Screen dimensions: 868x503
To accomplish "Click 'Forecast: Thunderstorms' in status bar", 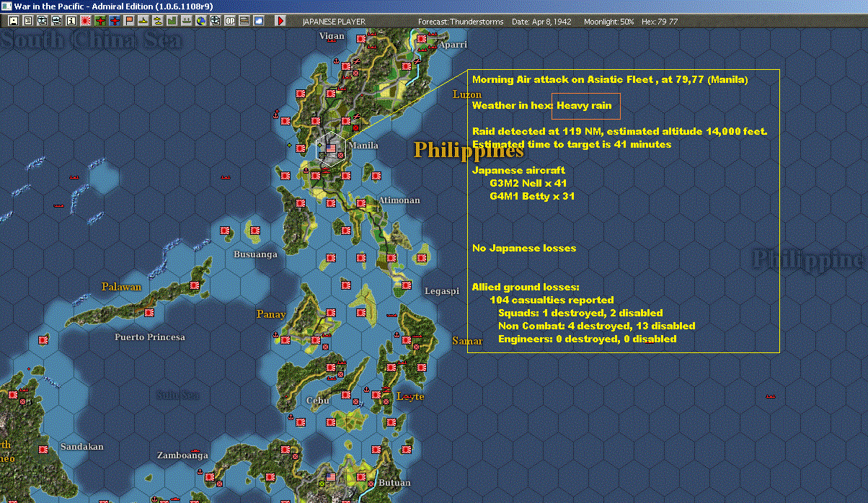I will 461,22.
